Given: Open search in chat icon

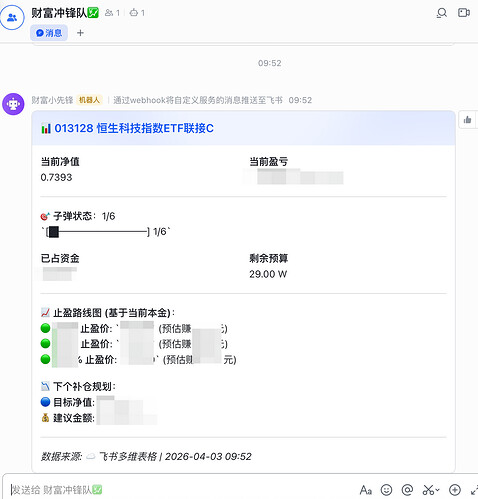Looking at the screenshot, I should coord(441,13).
